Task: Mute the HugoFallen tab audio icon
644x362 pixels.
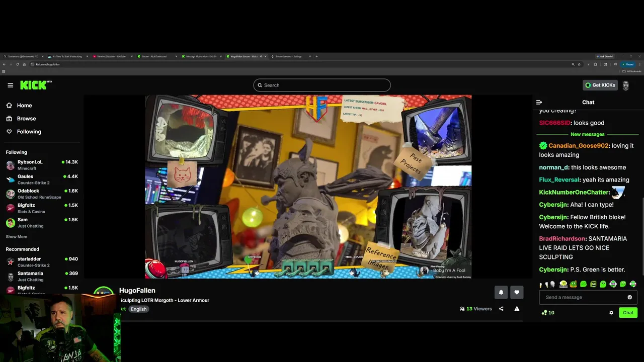Action: tap(261, 56)
